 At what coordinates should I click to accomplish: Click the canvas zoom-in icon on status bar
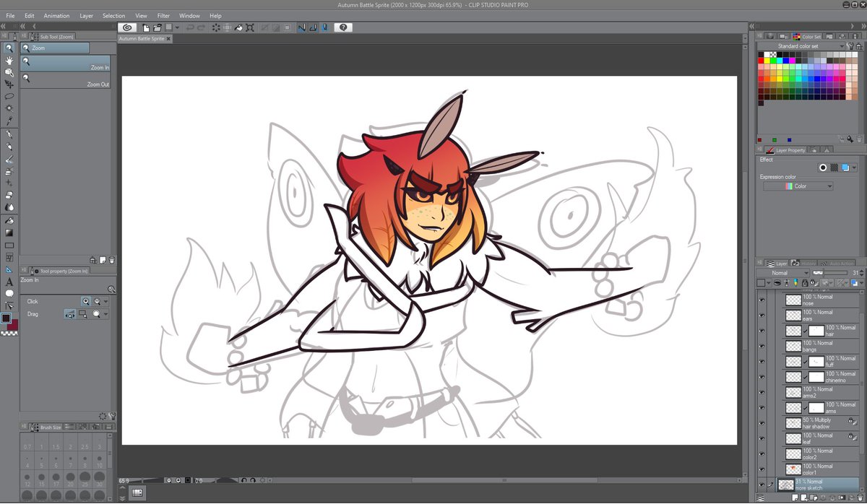pos(178,479)
